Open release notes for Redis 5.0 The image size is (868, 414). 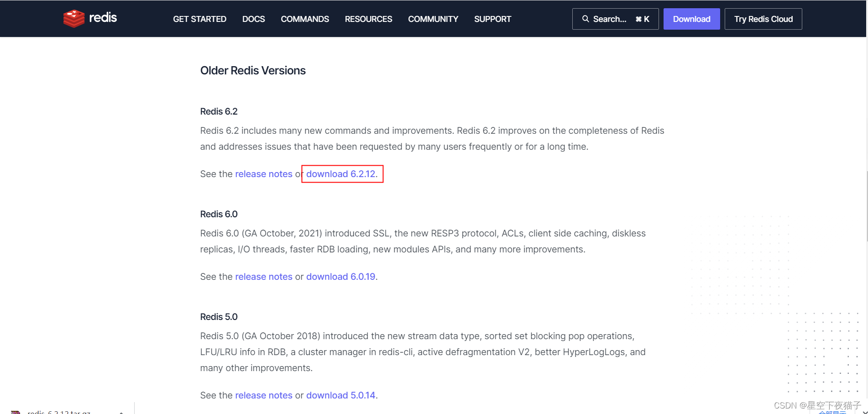coord(264,395)
